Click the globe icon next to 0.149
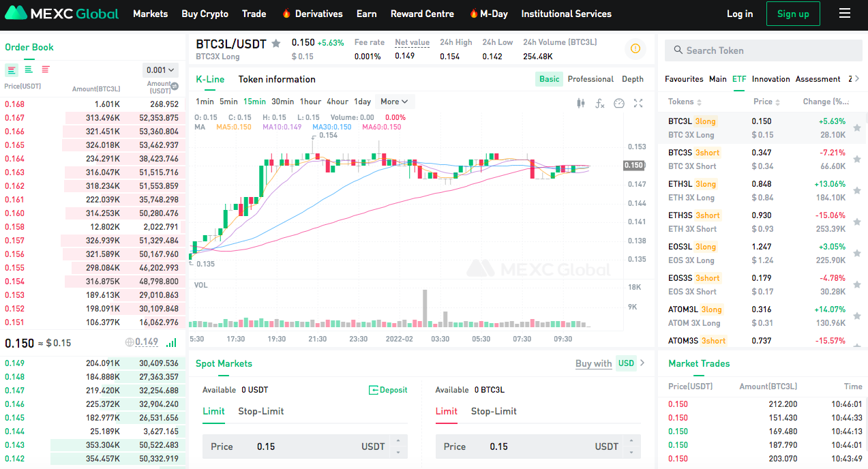The width and height of the screenshot is (868, 469). (x=130, y=343)
